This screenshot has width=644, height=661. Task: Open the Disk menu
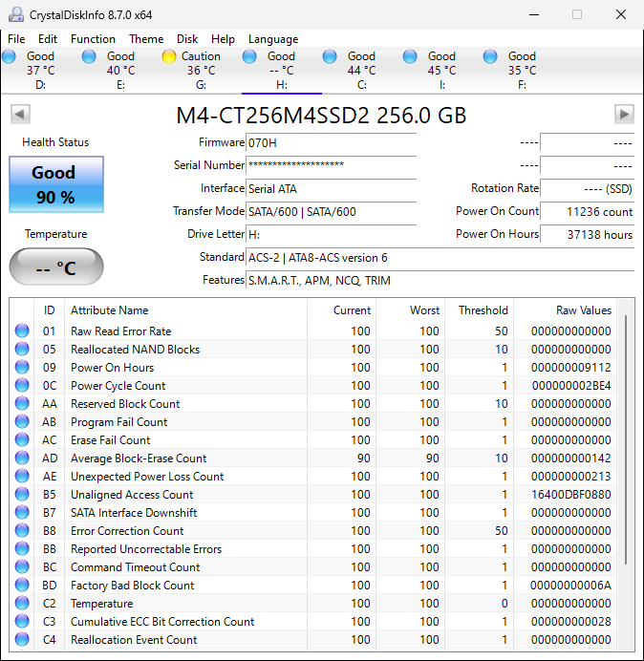pos(187,39)
